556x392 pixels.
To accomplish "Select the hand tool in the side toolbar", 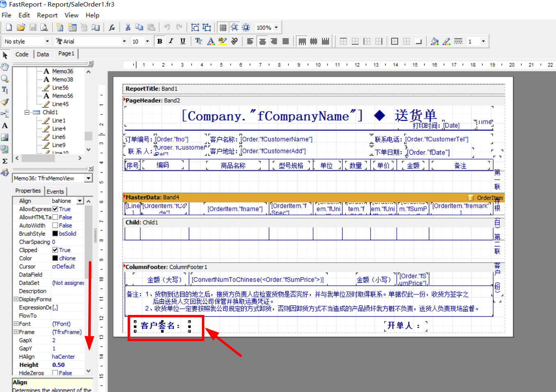I will point(5,67).
